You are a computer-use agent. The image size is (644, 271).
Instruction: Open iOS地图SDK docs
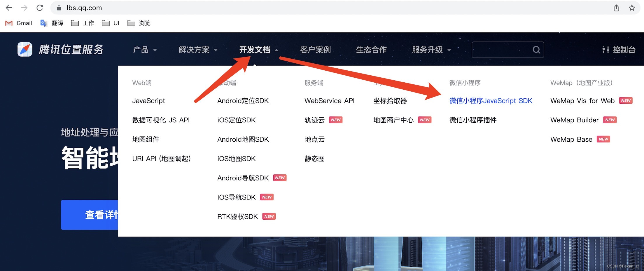tap(236, 159)
